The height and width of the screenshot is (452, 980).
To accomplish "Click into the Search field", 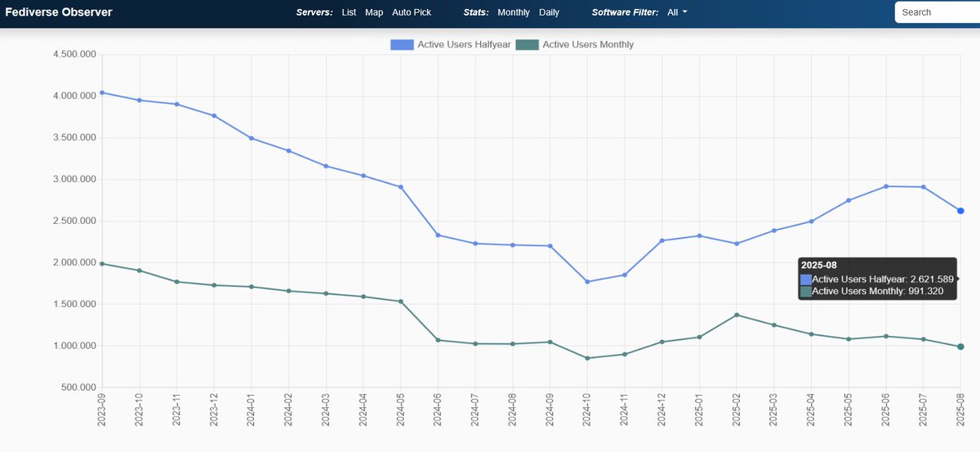I will 938,12.
